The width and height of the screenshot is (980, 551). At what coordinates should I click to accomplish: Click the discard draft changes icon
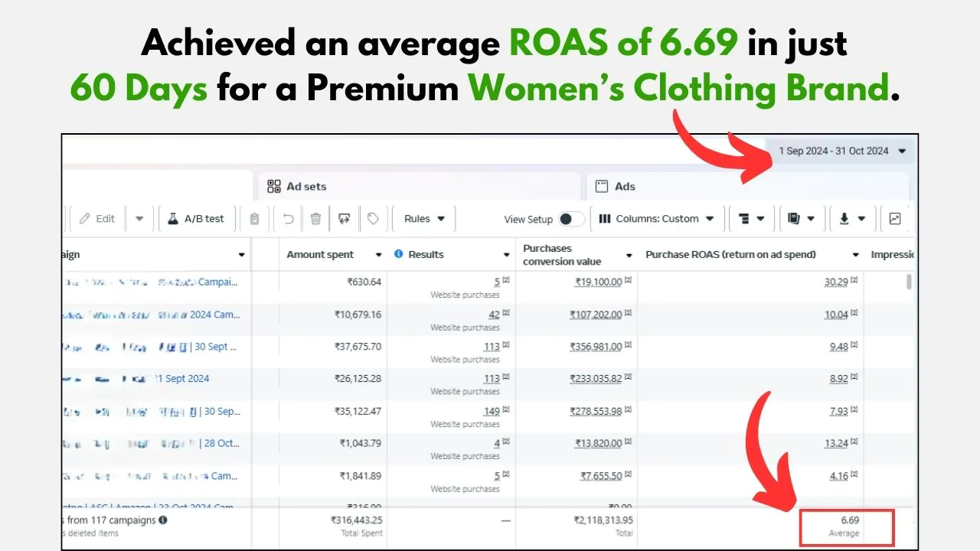(x=344, y=219)
